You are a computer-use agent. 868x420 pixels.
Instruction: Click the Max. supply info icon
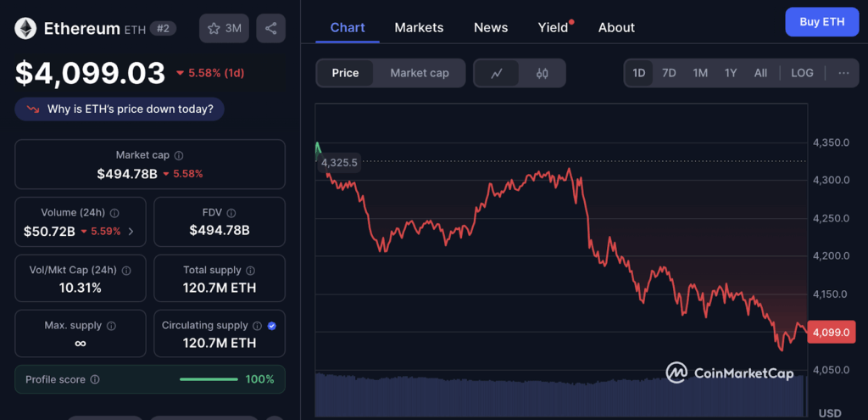pos(111,326)
